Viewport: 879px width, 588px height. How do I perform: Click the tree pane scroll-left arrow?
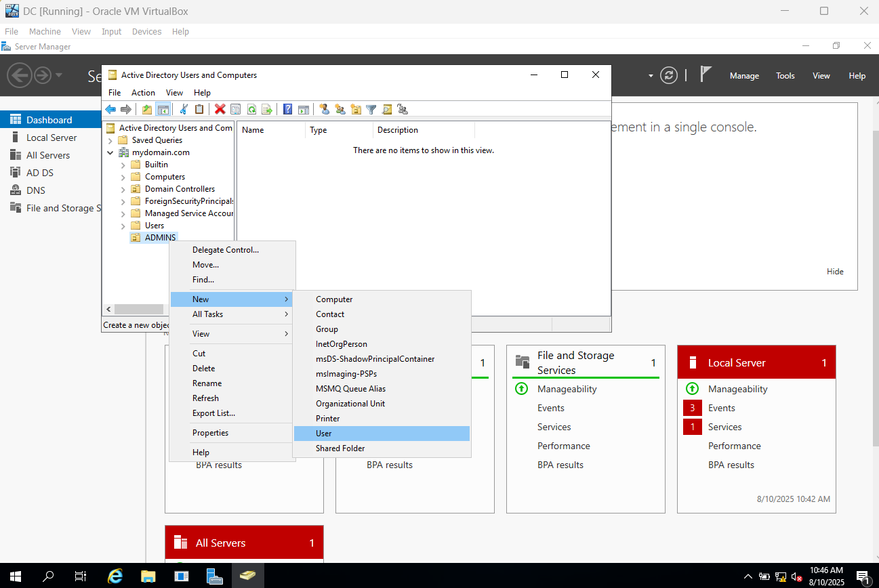pyautogui.click(x=108, y=310)
